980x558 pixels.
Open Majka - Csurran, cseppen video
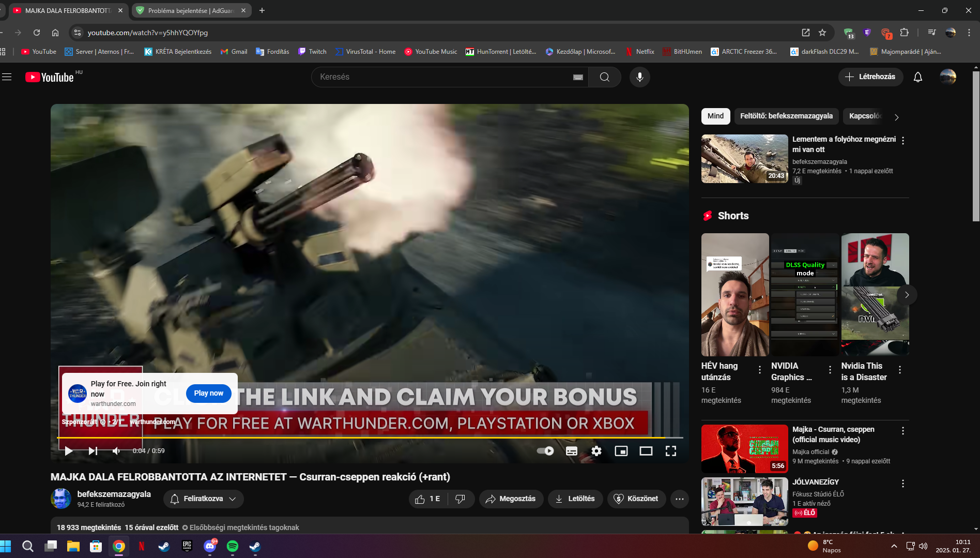(x=744, y=449)
